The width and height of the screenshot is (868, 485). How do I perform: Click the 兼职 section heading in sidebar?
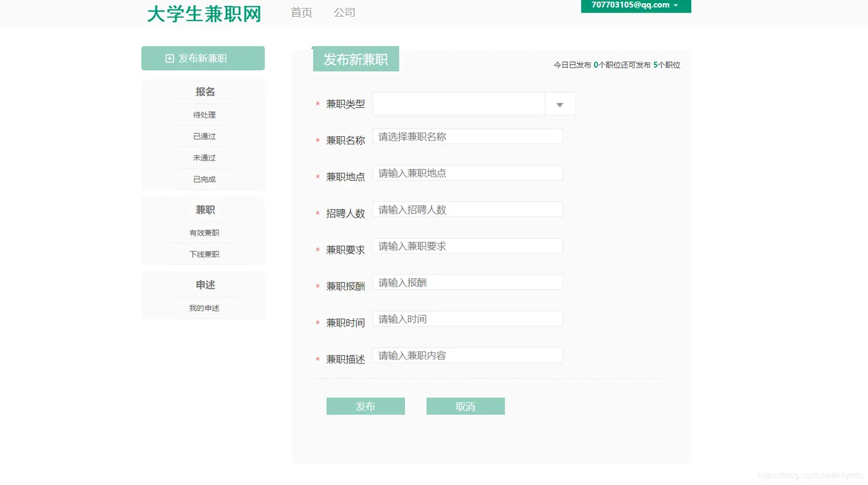point(205,210)
